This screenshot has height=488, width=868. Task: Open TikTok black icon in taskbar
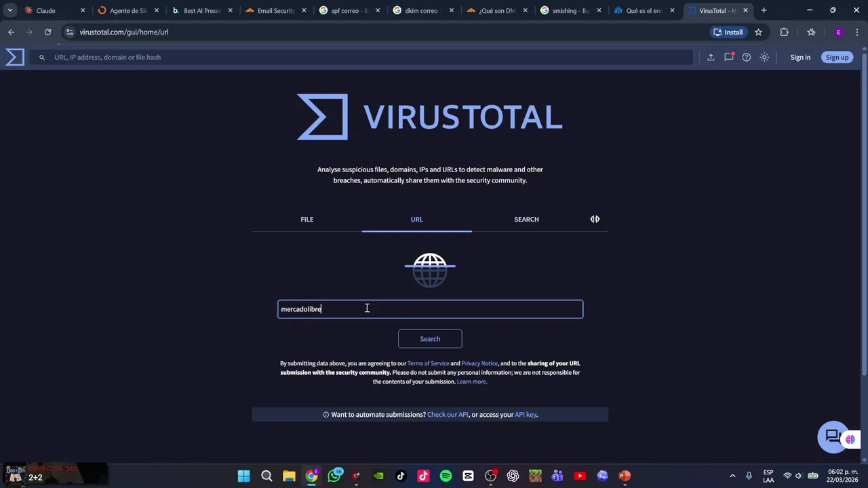[x=401, y=476]
